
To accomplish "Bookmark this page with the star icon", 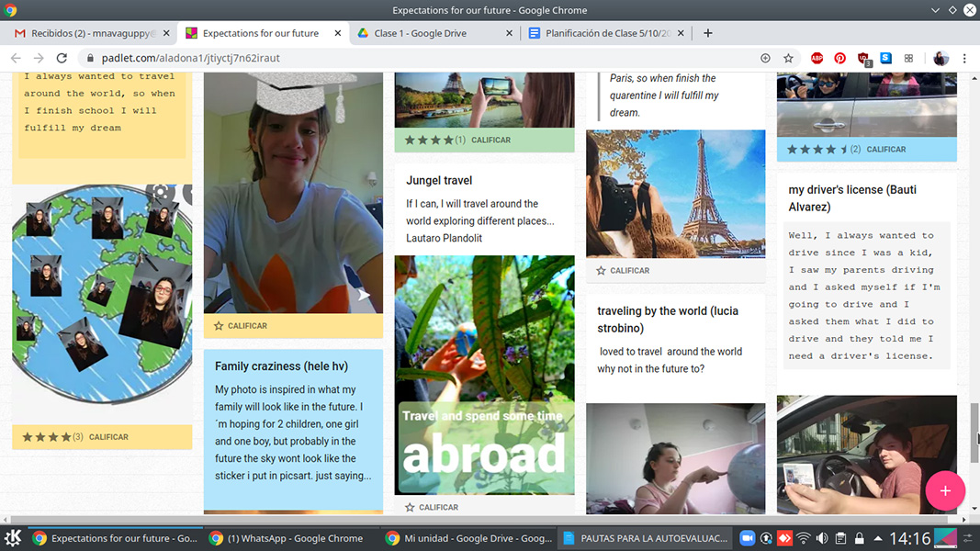I will tap(788, 58).
